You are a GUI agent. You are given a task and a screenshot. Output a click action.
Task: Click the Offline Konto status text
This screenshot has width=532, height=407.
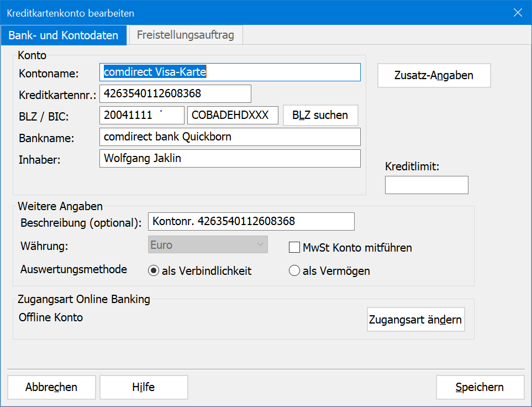coord(51,317)
